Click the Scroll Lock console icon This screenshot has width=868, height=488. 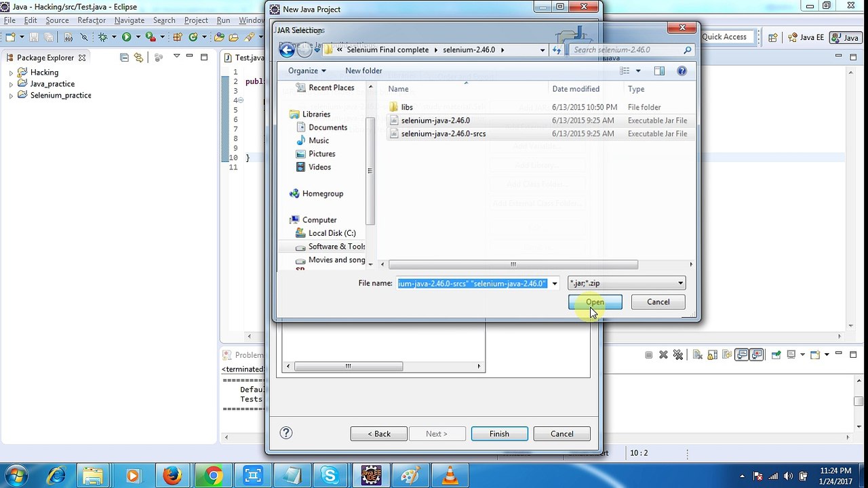coord(713,354)
